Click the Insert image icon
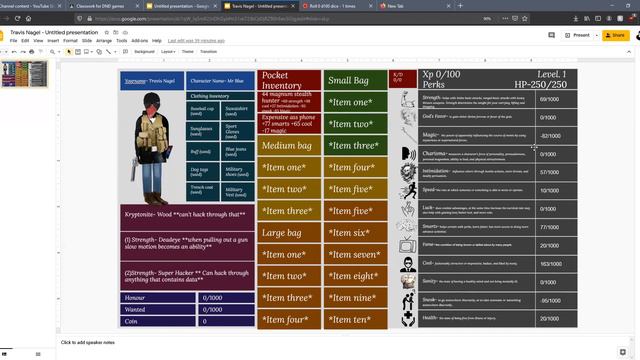The image size is (640, 360). coord(86,52)
